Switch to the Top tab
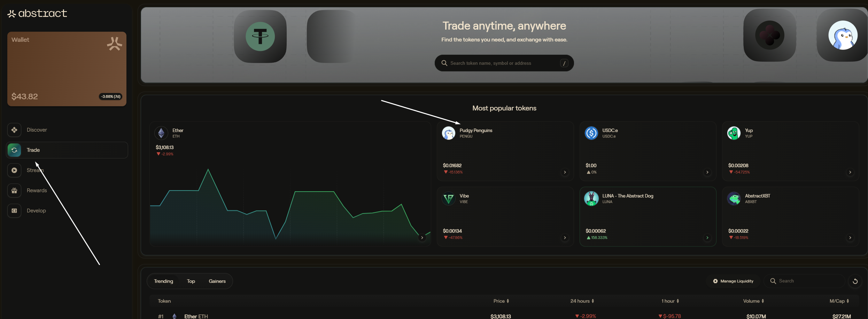 191,281
